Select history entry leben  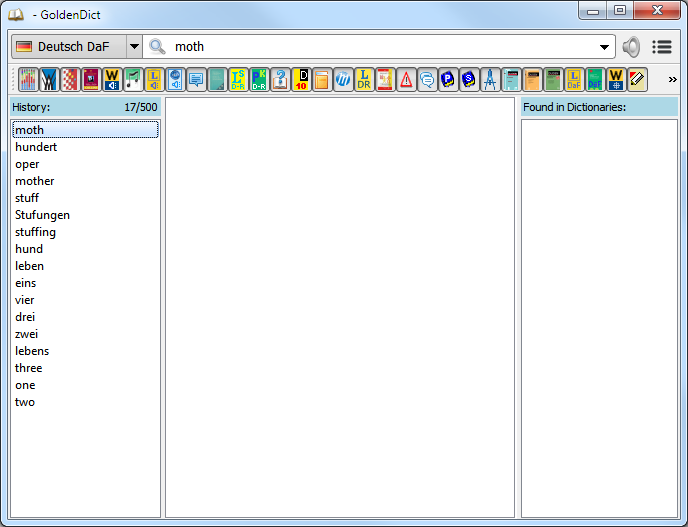click(x=86, y=266)
